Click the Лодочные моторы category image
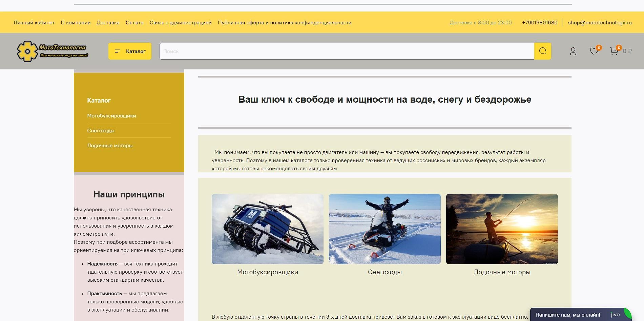 (502, 229)
